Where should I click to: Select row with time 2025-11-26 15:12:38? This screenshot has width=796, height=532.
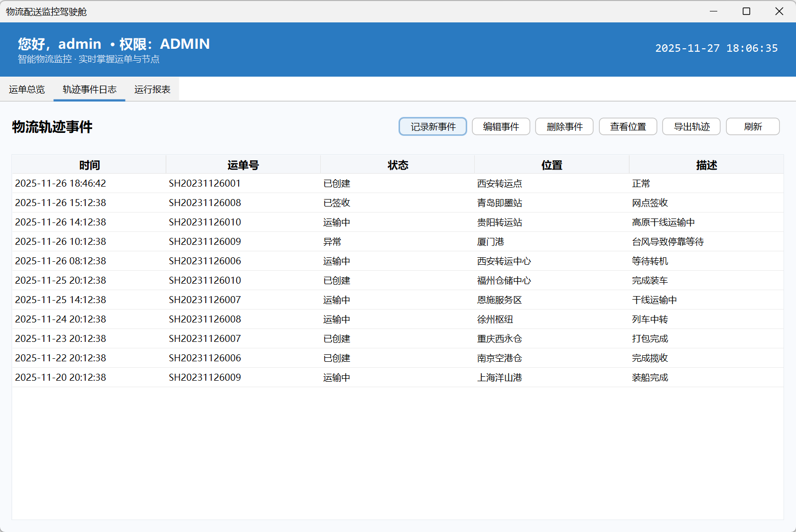[398, 203]
